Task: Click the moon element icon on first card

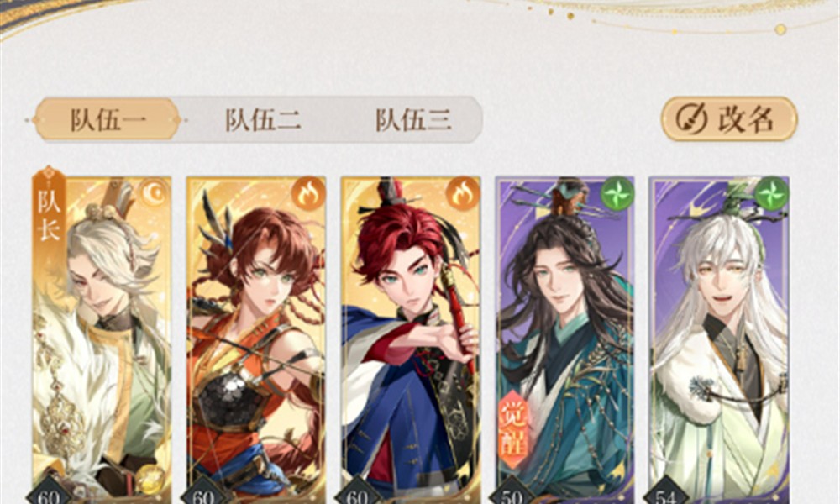Action: (154, 193)
